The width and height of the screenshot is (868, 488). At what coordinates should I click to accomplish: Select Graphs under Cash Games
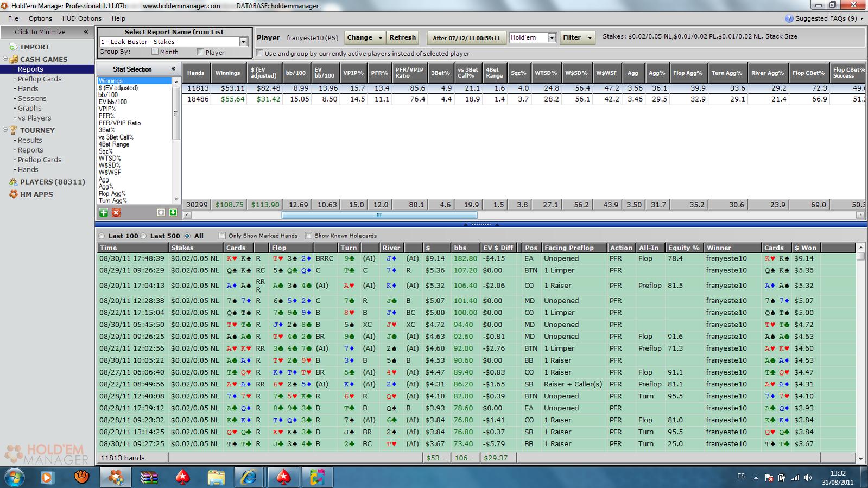(x=29, y=108)
